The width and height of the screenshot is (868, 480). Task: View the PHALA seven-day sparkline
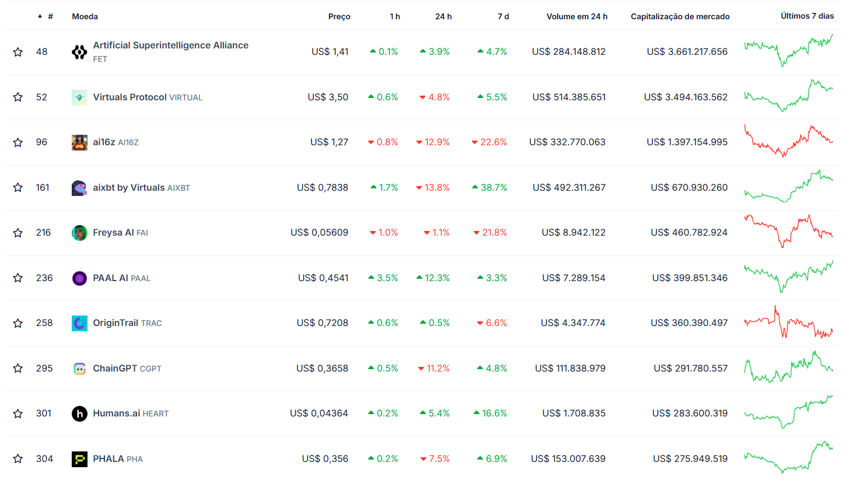(x=789, y=457)
